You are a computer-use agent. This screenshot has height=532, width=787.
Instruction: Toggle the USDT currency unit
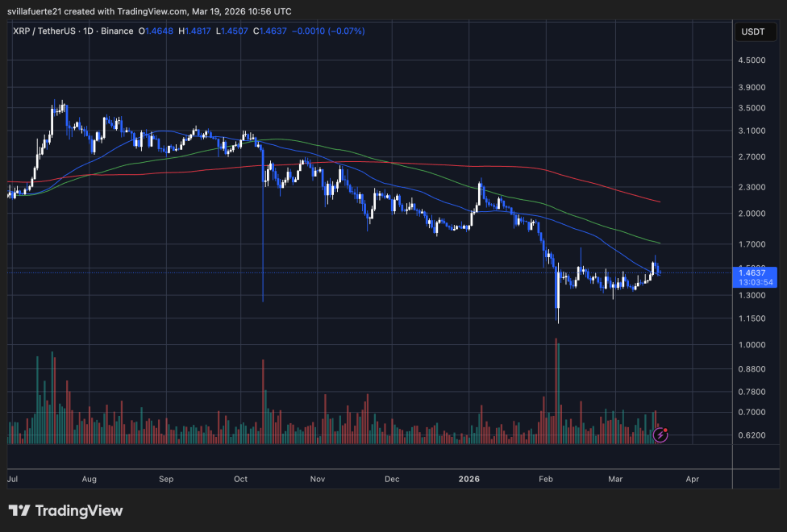click(x=756, y=31)
